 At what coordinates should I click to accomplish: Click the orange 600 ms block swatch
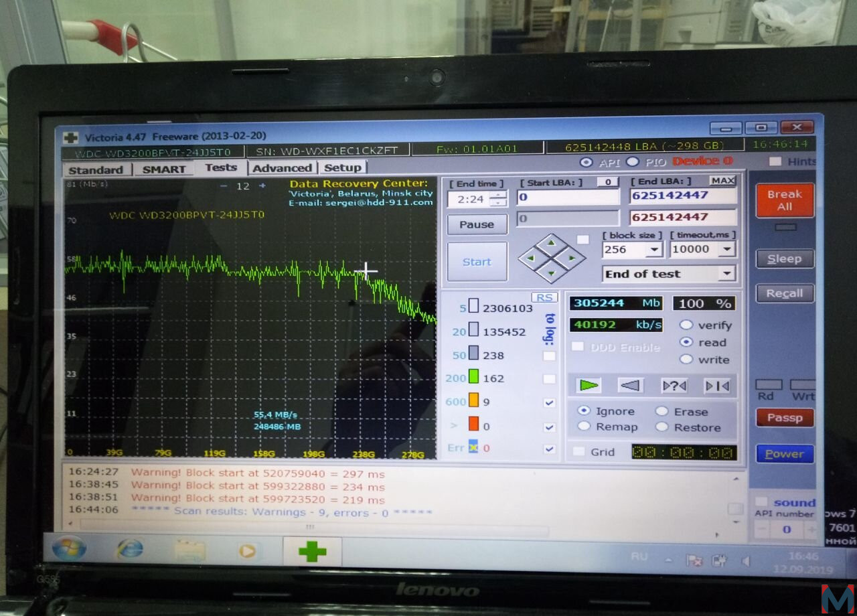(x=473, y=402)
